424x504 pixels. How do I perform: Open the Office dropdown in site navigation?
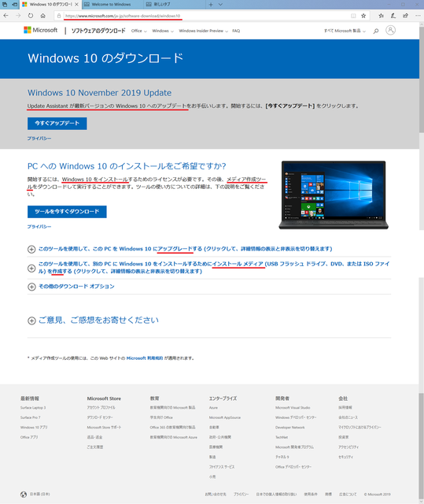(139, 31)
